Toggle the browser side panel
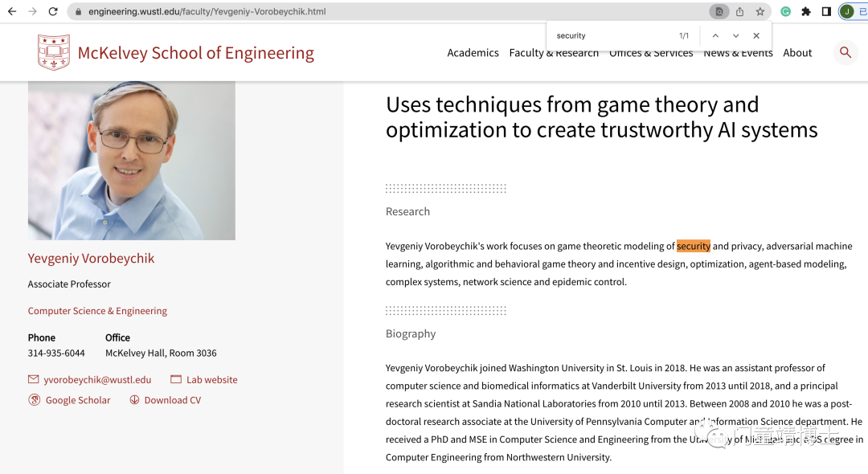868x474 pixels. coord(826,11)
